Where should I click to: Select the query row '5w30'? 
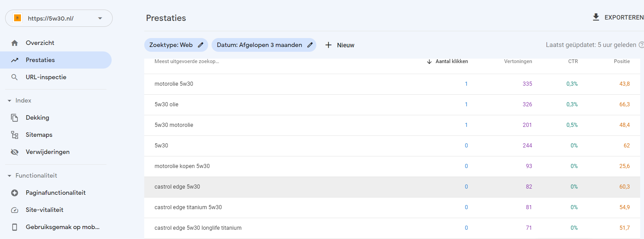(x=392, y=146)
